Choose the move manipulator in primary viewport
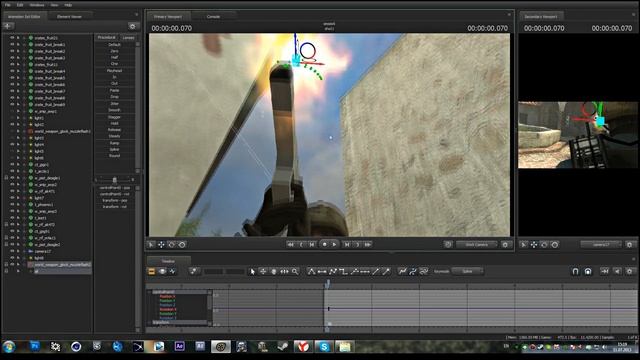This screenshot has height=360, width=640. [x=161, y=244]
